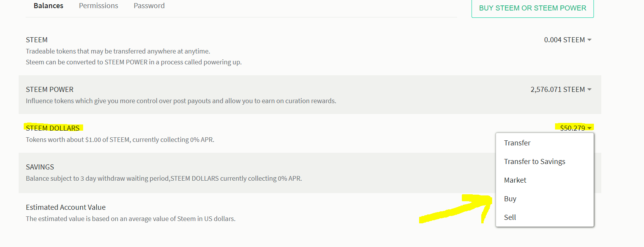Screen dimensions: 644x247
Task: Select Buy in the dropdown menu
Action: point(545,199)
